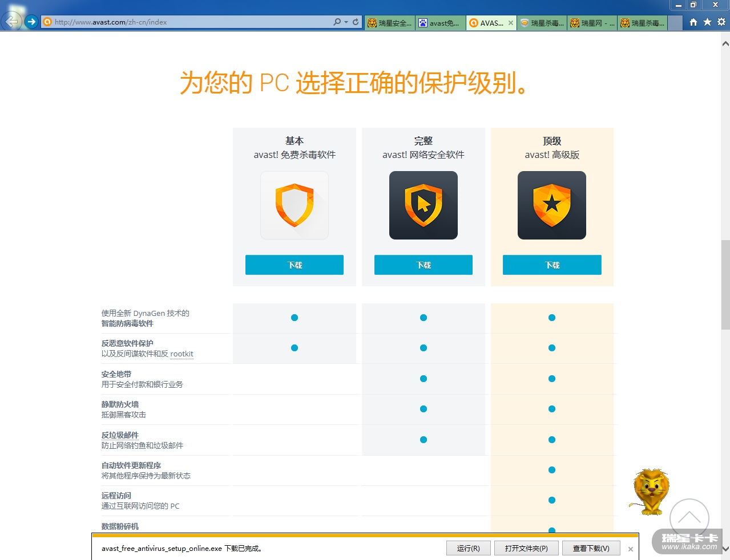Click the 完整 column heading
Viewport: 730px width, 560px height.
(x=424, y=141)
